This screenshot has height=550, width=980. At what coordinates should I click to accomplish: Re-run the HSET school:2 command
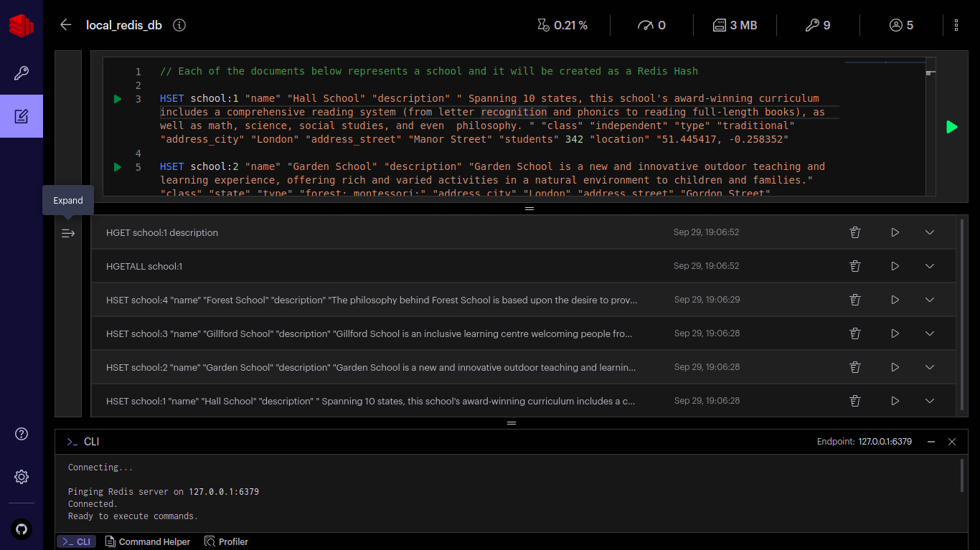coord(895,366)
